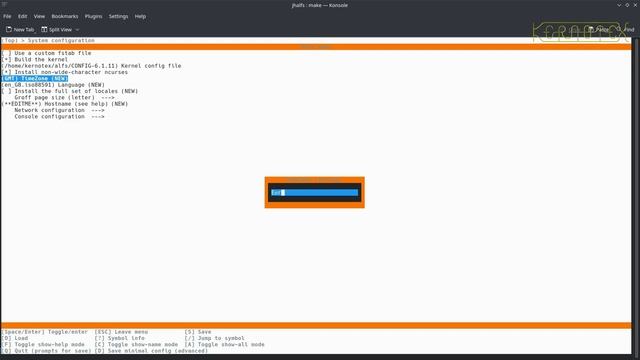Click the New Tab toolbar button
The image size is (640, 360).
coord(20,29)
